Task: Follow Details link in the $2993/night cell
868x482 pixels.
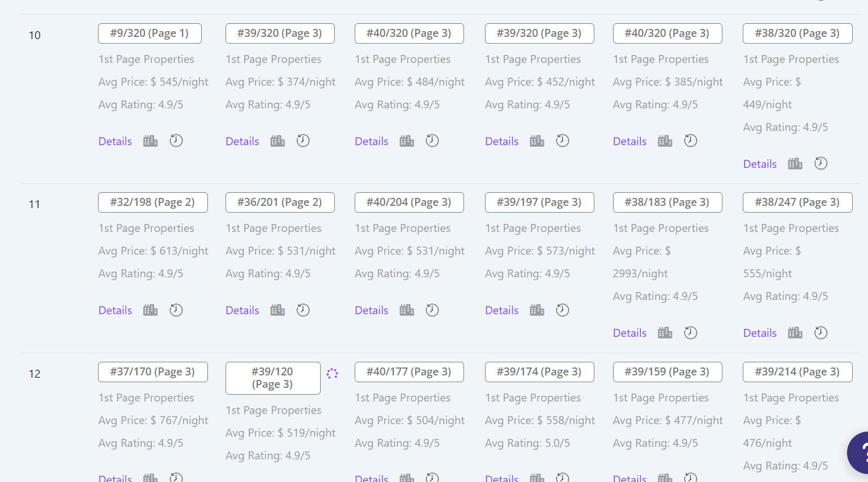Action: (630, 333)
